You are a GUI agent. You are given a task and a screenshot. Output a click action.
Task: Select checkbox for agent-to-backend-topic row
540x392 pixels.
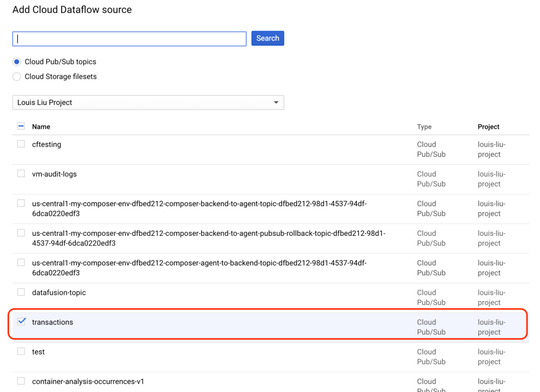[21, 262]
